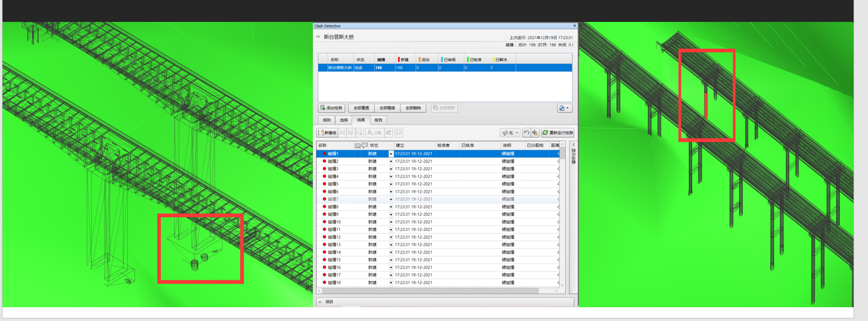Open status dropdown for 碰撞5

391,184
